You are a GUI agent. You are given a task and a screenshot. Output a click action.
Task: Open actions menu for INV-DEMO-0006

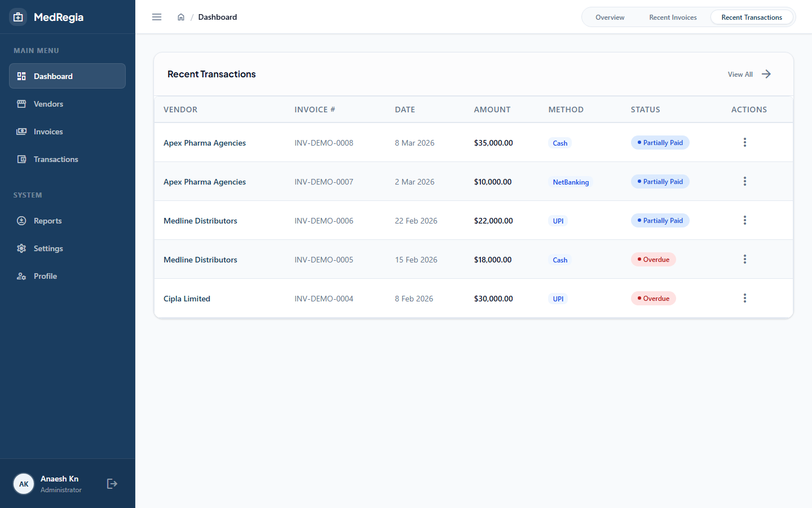[x=745, y=220]
